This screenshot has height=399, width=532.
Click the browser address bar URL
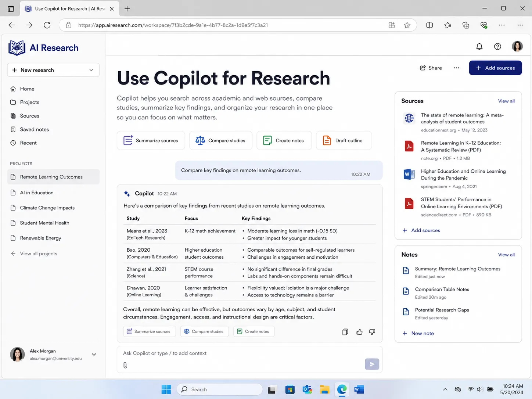click(x=173, y=25)
